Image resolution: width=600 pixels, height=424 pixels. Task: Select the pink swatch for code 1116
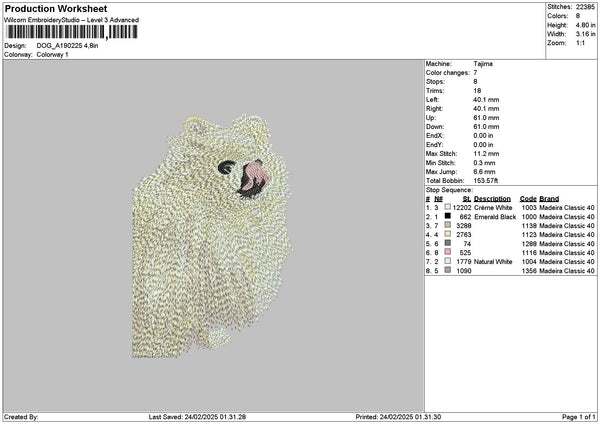click(447, 252)
